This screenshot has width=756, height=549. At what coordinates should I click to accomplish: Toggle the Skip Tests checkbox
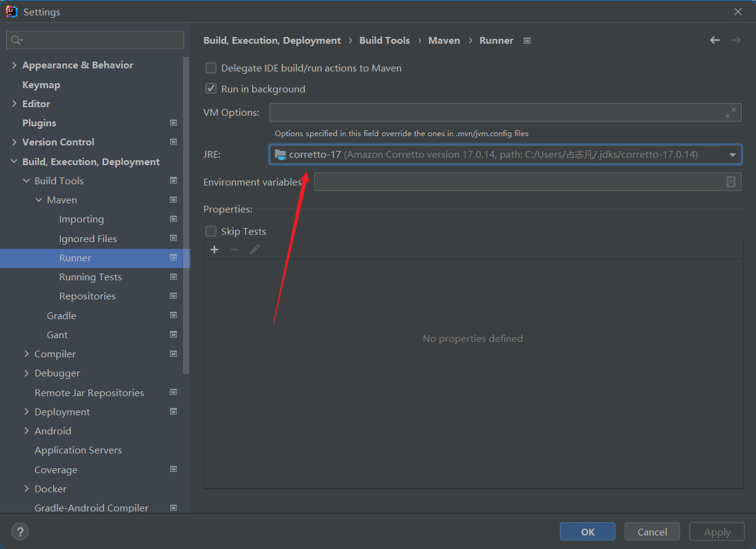point(211,231)
